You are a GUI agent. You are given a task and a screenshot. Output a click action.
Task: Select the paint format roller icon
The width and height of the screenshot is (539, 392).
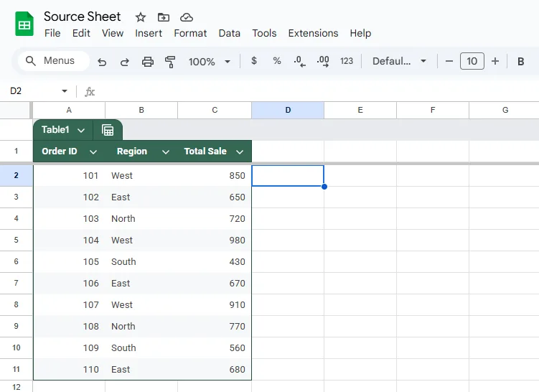click(170, 62)
